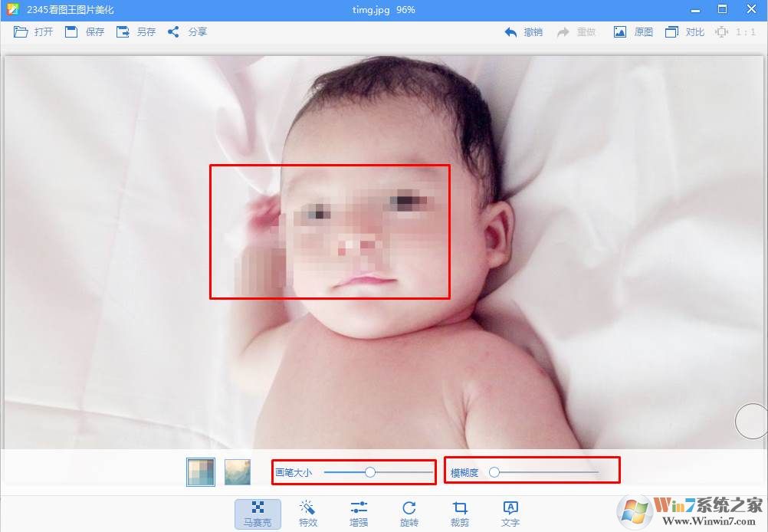Choose the 旋转 rotate tool
This screenshot has height=532, width=768.
(409, 514)
